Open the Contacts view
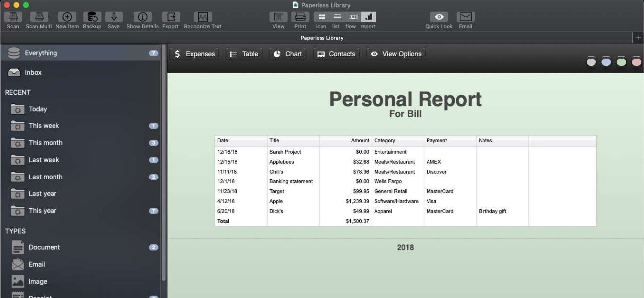 [336, 53]
